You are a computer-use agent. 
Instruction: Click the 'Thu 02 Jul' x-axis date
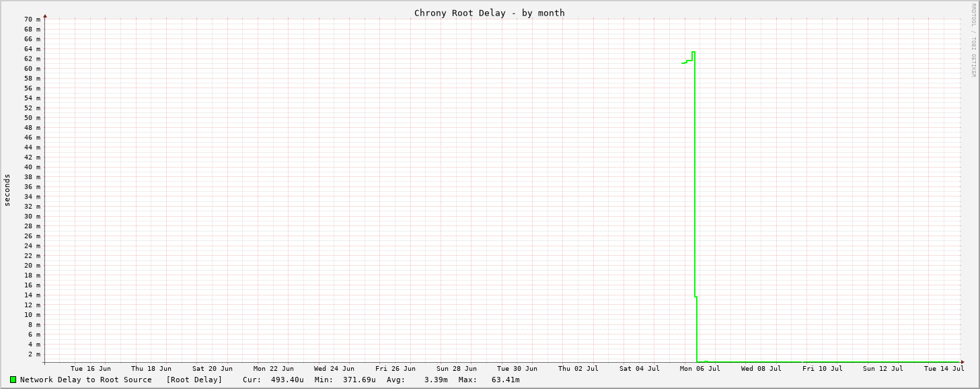click(x=578, y=368)
